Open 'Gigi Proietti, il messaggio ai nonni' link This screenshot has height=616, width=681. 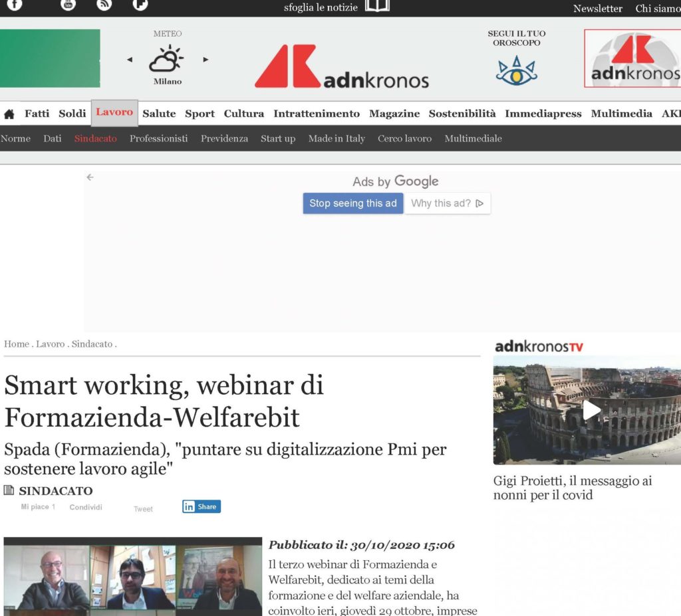click(573, 488)
